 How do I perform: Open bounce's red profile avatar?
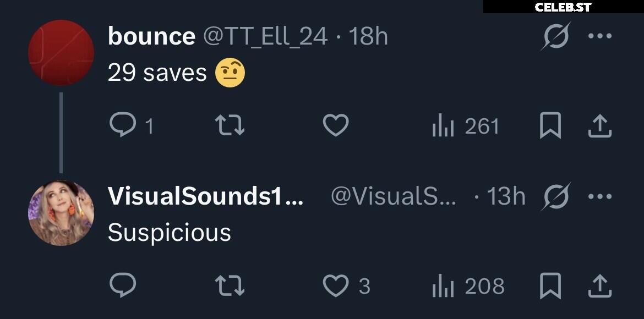coord(61,53)
